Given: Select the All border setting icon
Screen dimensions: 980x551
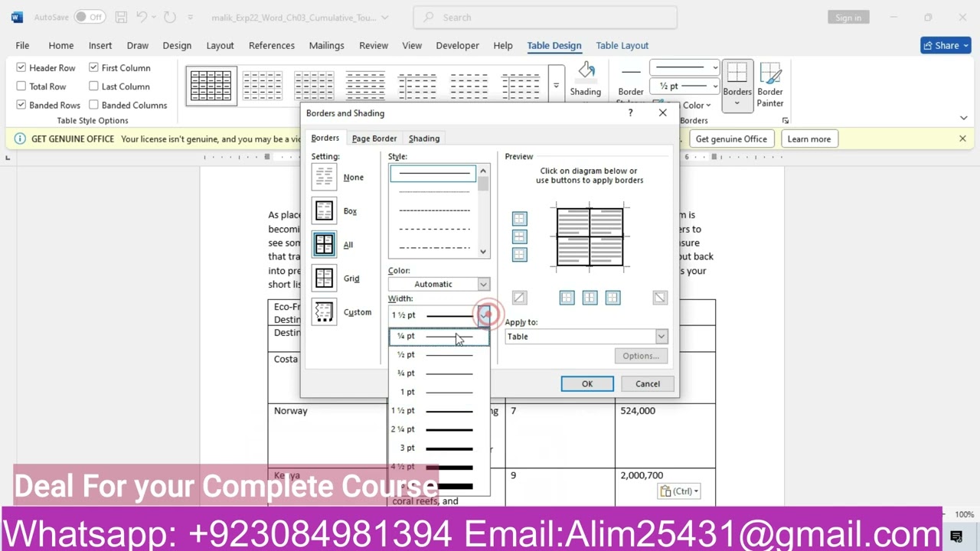Looking at the screenshot, I should [x=324, y=244].
